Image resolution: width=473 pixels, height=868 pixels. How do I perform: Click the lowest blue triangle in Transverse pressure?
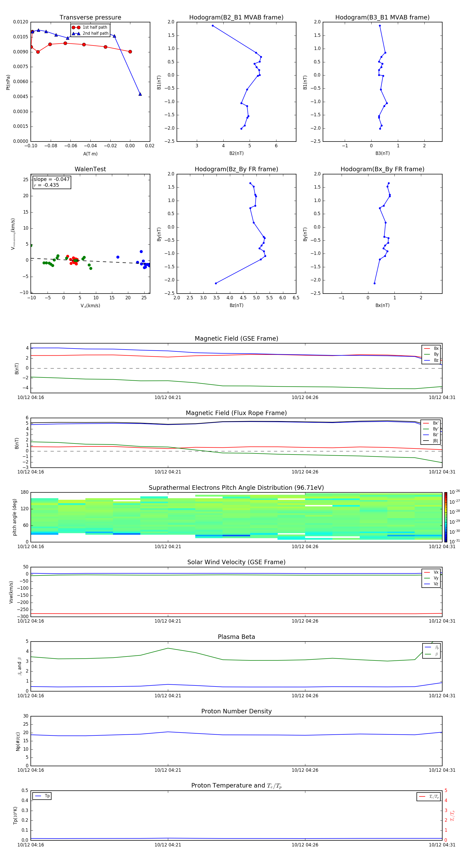tap(140, 94)
